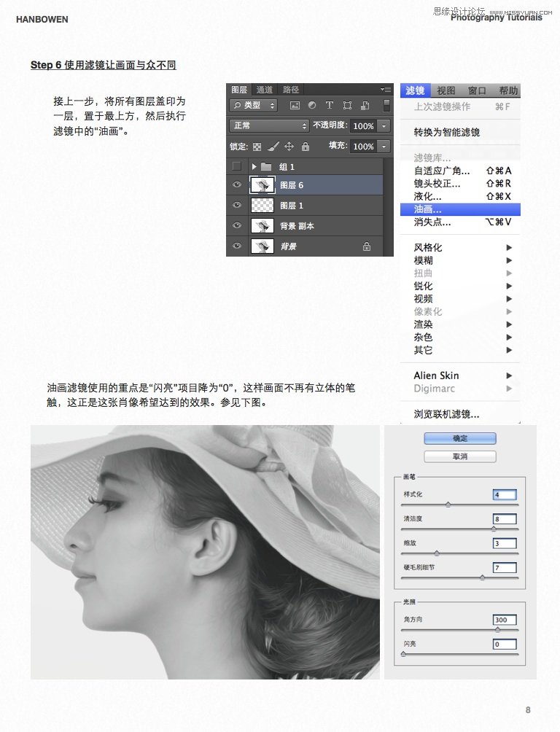Click the 样式化 value field

point(505,494)
